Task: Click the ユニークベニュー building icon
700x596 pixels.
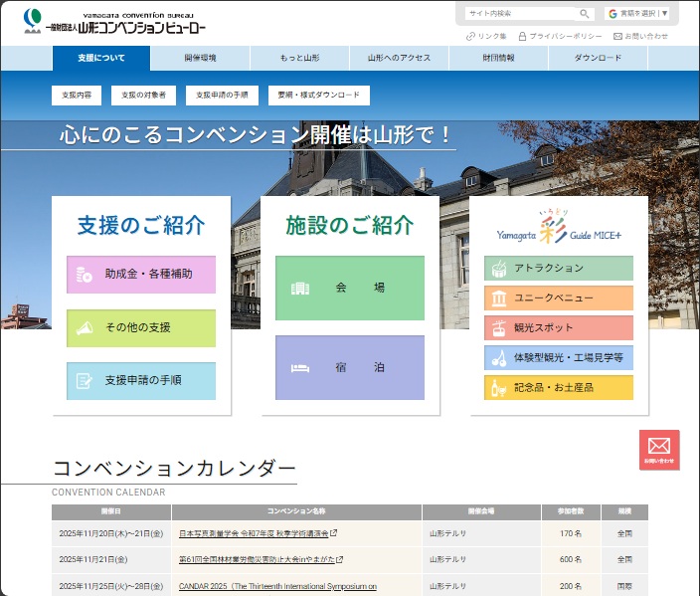Action: point(498,298)
